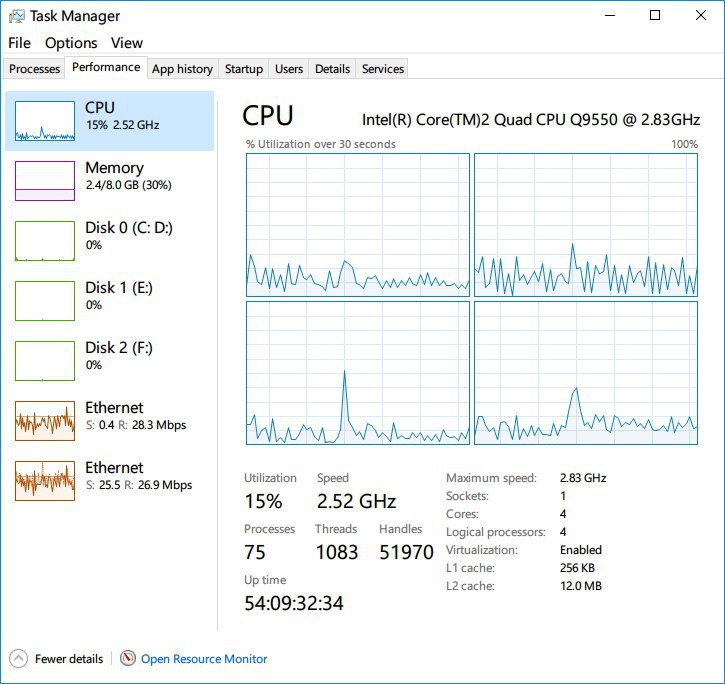Open the View menu
The width and height of the screenshot is (725, 684).
[127, 43]
